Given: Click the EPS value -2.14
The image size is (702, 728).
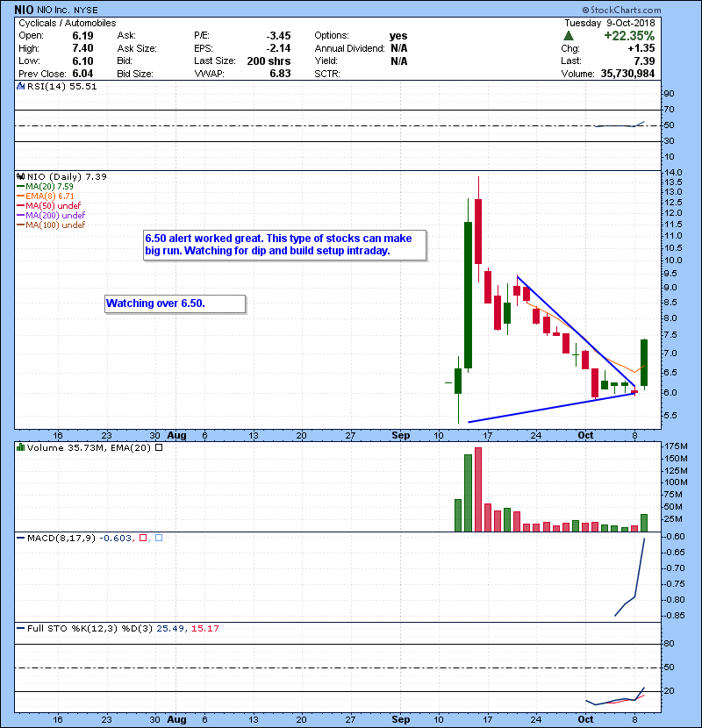Looking at the screenshot, I should pyautogui.click(x=278, y=48).
